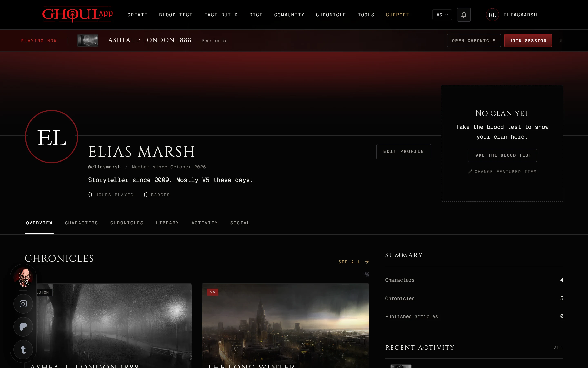Click the pencil icon beside Change Featured Item

(470, 172)
